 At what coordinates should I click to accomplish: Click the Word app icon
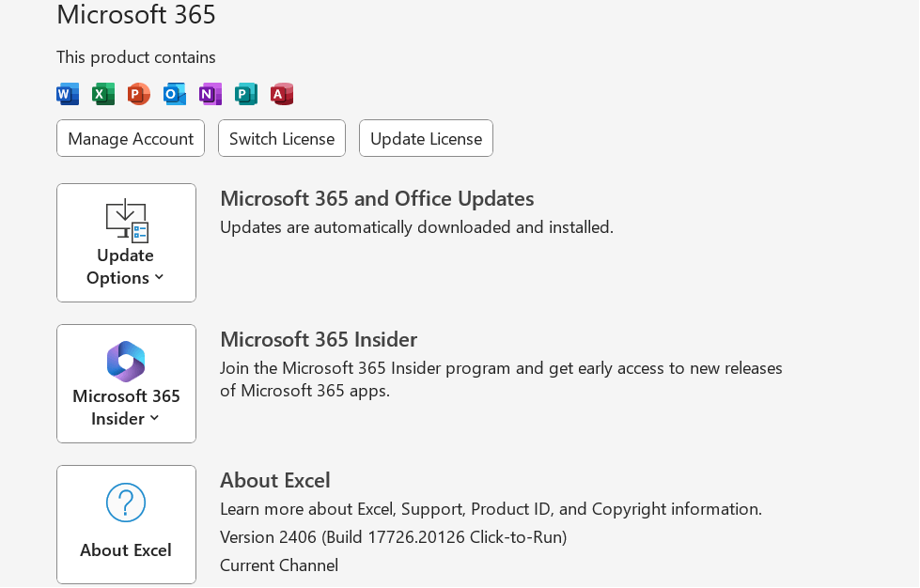(68, 94)
